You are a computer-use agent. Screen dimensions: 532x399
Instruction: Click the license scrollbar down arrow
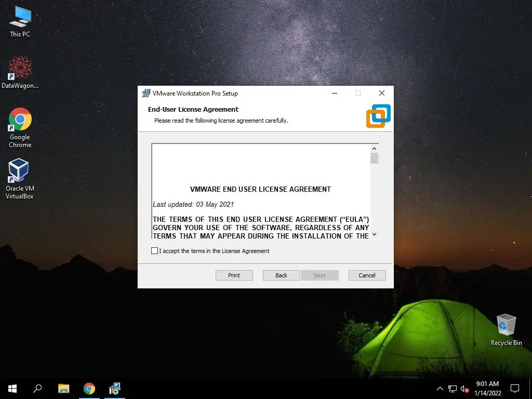coord(374,234)
